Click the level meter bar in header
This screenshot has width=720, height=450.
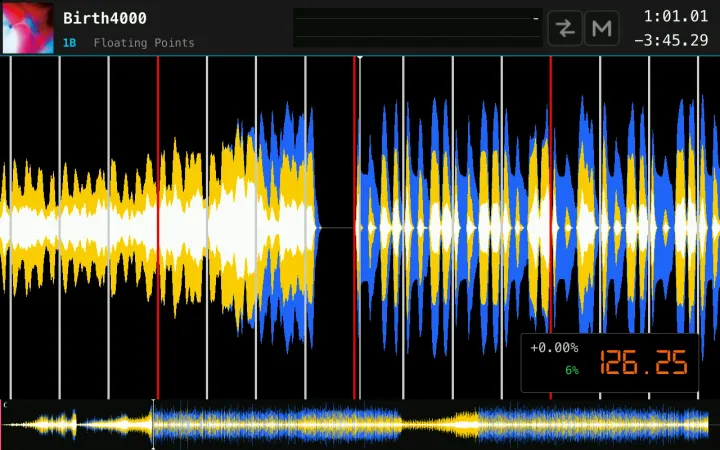coord(417,28)
